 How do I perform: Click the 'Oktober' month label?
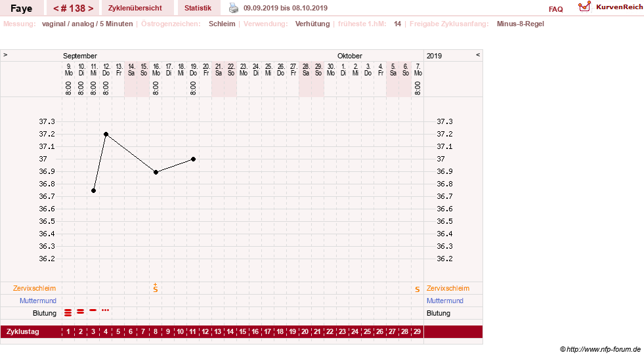[x=349, y=56]
